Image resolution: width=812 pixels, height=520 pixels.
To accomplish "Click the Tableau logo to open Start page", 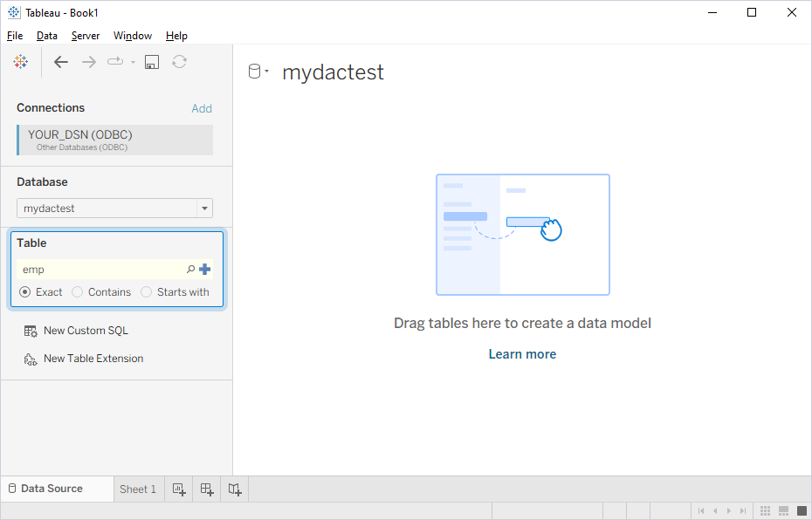I will [20, 61].
